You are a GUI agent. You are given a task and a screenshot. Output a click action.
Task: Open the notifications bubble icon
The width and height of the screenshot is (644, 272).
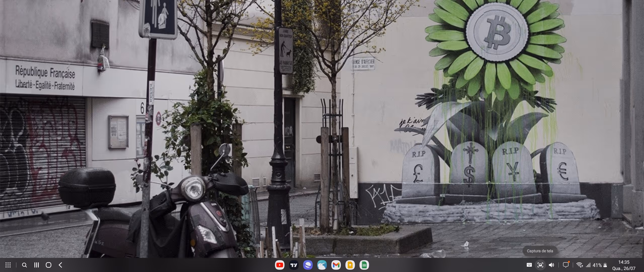point(566,265)
